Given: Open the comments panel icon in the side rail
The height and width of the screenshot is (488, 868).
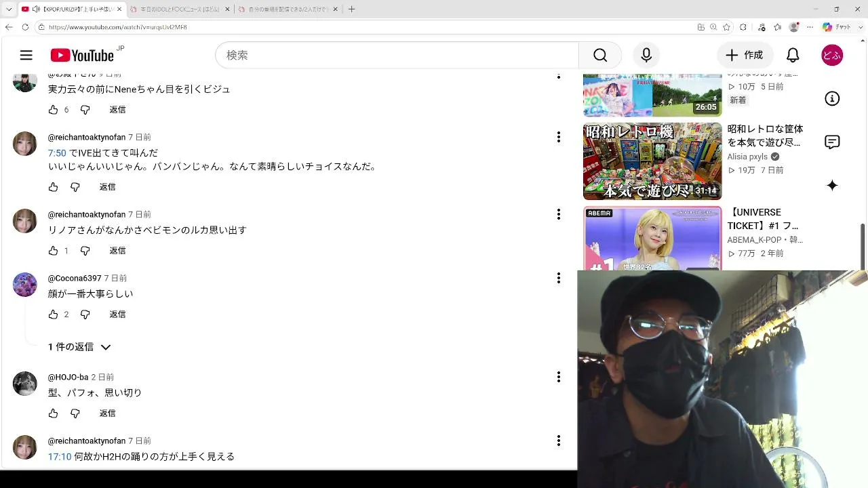Looking at the screenshot, I should coord(832,142).
